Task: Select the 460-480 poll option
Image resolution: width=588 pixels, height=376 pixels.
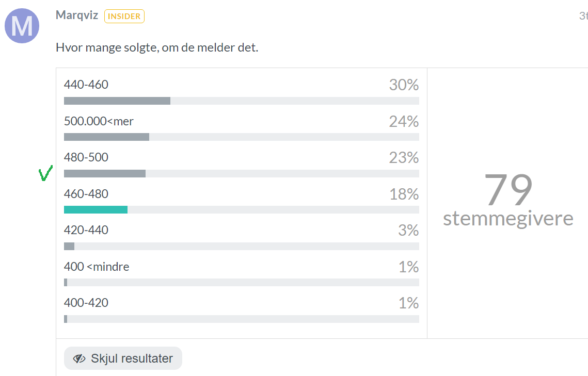Action: point(242,200)
